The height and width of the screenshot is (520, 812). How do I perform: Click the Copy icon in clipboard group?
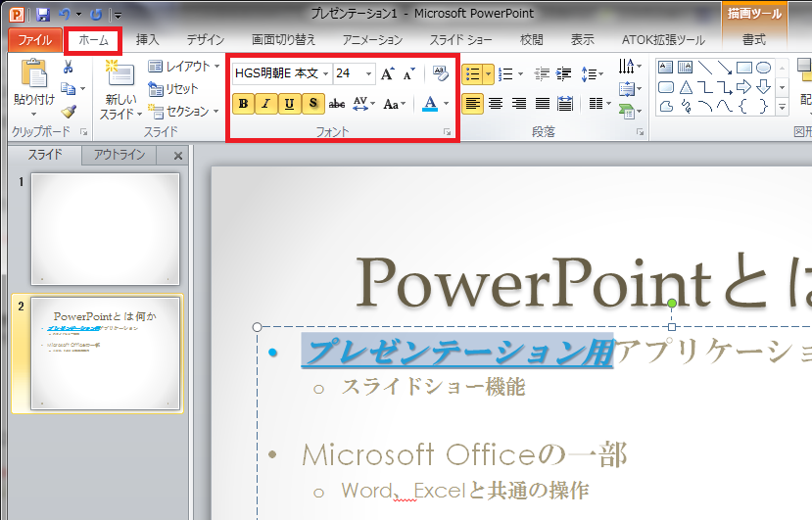(68, 88)
